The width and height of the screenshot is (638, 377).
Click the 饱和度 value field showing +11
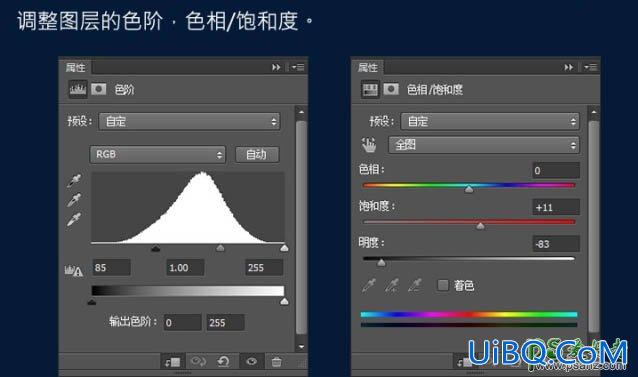(556, 207)
